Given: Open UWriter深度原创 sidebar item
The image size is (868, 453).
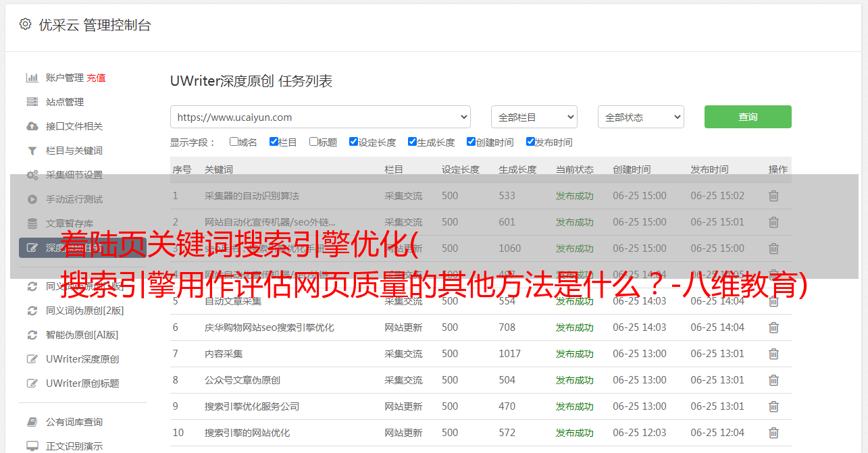Looking at the screenshot, I should coord(82,359).
